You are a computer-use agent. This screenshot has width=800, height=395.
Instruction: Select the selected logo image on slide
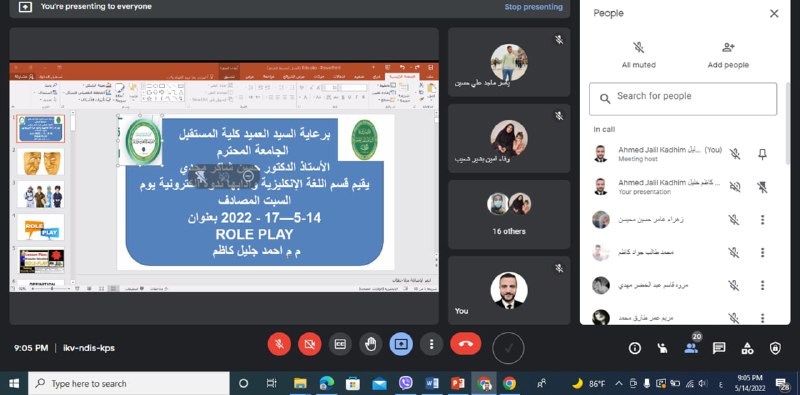click(141, 140)
